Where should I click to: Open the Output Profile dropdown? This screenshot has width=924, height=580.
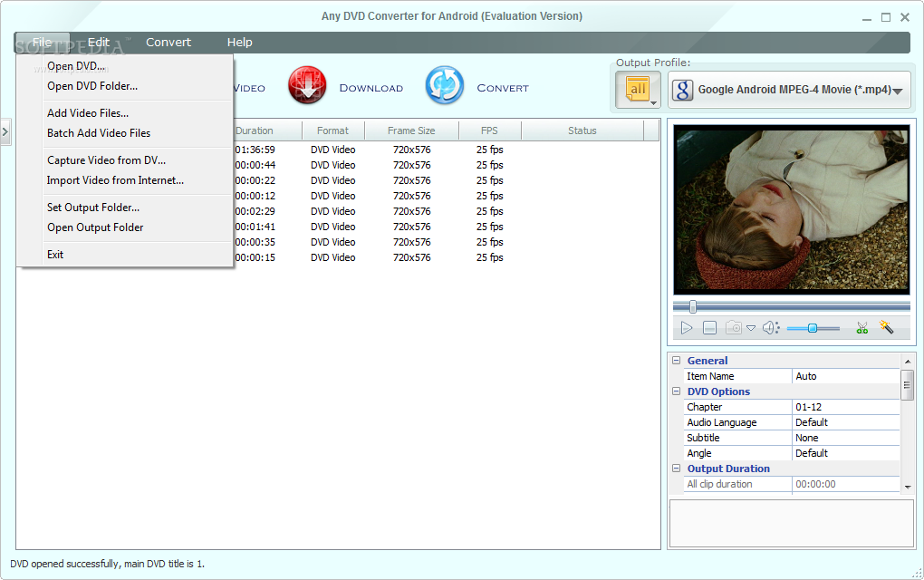[790, 90]
